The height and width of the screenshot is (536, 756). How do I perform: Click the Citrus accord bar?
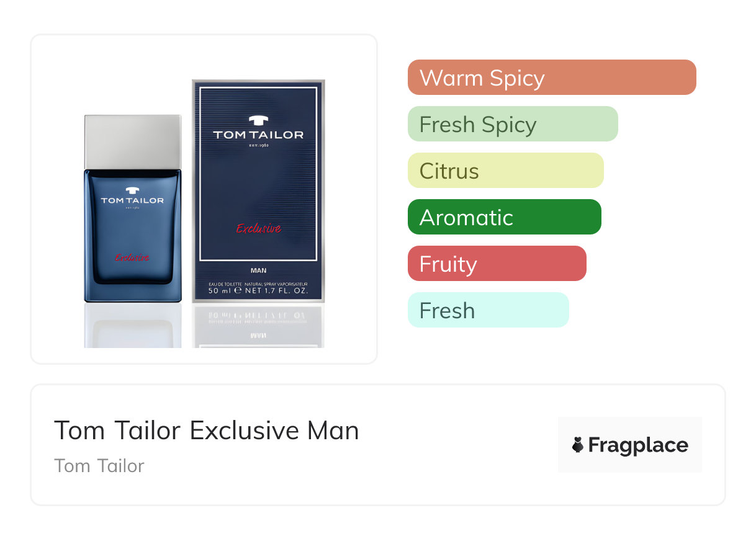(x=506, y=171)
